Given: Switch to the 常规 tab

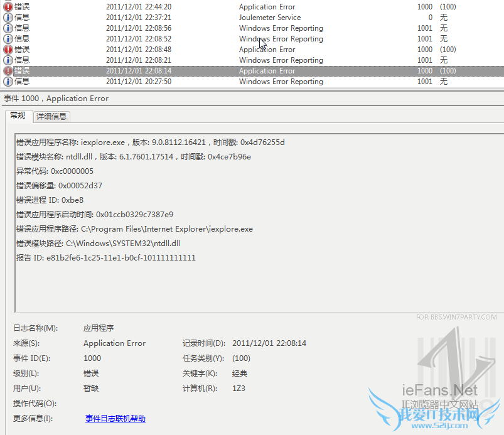Looking at the screenshot, I should [18, 115].
